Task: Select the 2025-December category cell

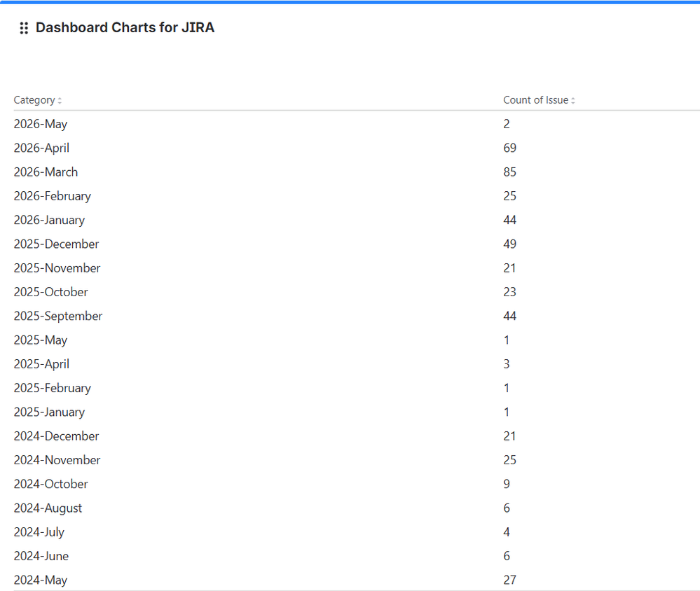Action: 56,244
